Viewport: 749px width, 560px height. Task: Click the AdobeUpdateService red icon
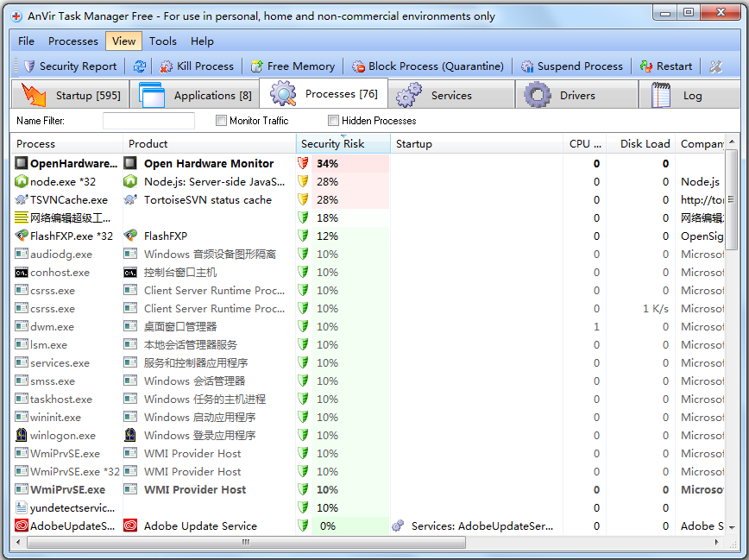click(x=22, y=525)
